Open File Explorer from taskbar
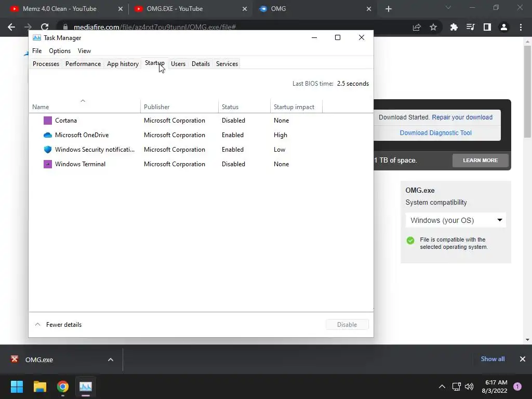Screen dimensions: 532x399 tap(39, 387)
